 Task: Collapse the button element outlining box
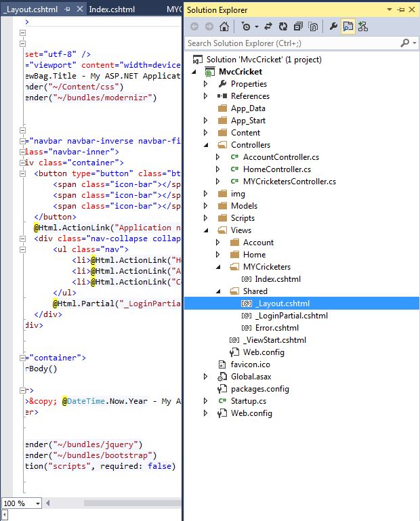pyautogui.click(x=22, y=173)
